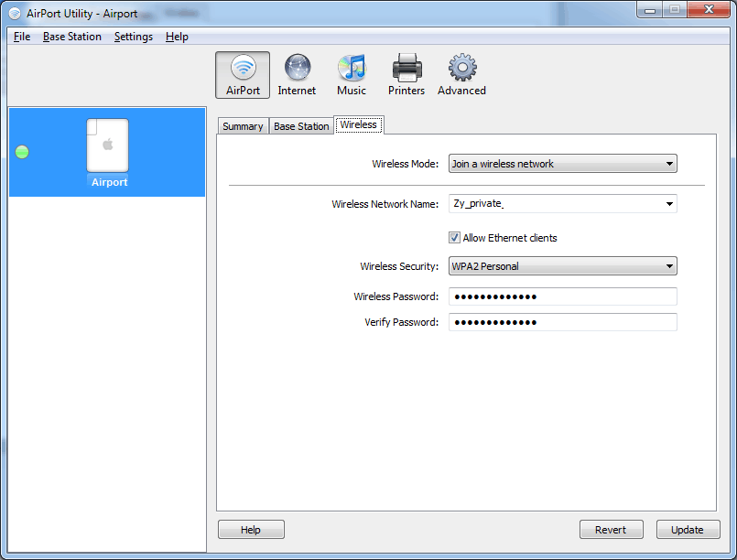This screenshot has height=560, width=737.
Task: Minimize the AirPort Utility window
Action: (x=650, y=10)
